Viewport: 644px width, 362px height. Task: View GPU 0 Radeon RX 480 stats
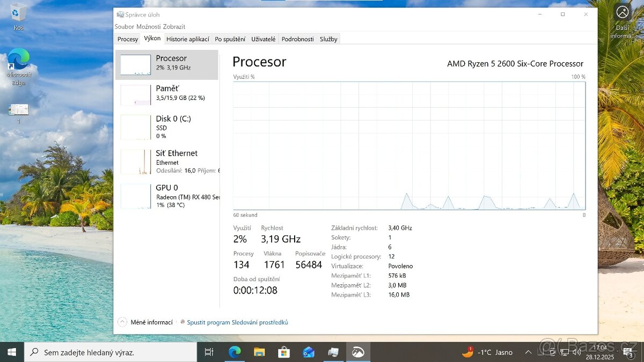coord(166,196)
